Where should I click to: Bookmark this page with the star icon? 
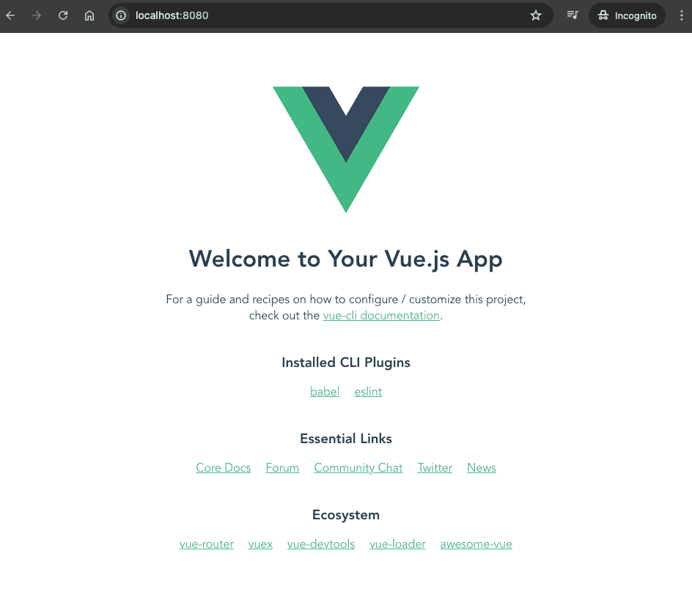[536, 15]
